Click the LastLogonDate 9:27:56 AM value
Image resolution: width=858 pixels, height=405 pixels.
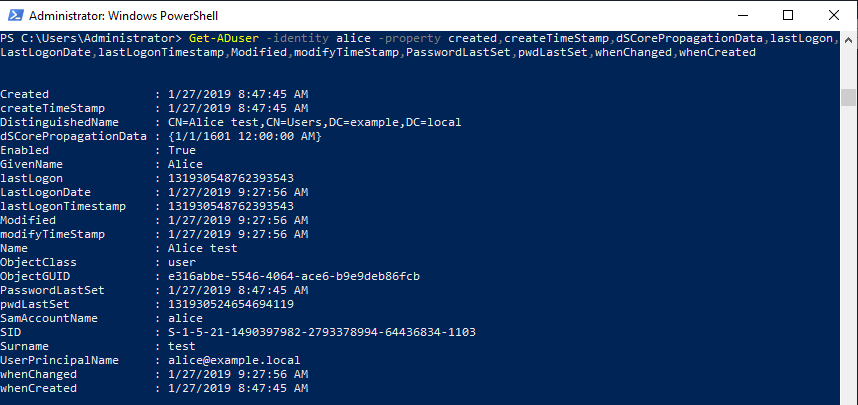coord(239,192)
